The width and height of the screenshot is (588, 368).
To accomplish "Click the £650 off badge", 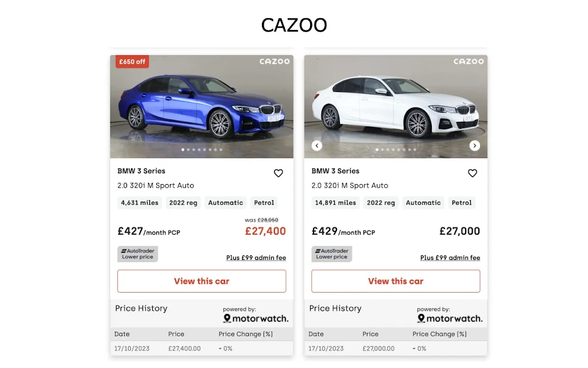I will (x=132, y=62).
